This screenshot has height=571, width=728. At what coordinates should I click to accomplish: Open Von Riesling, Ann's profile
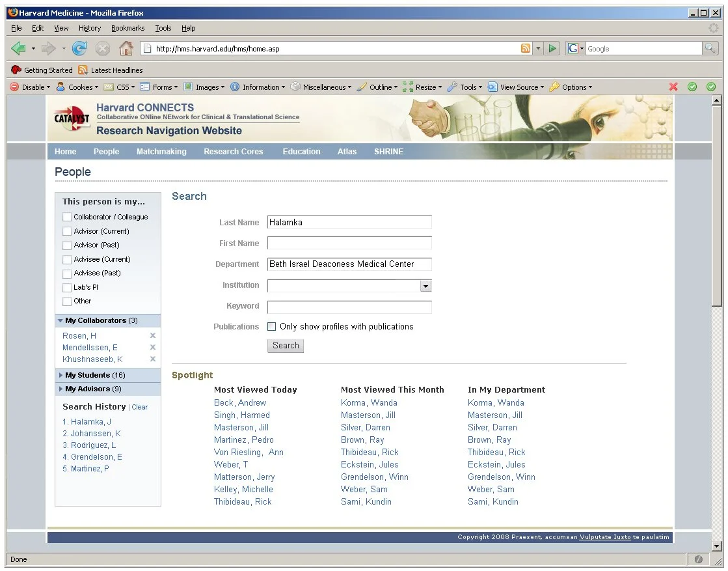[x=249, y=452]
